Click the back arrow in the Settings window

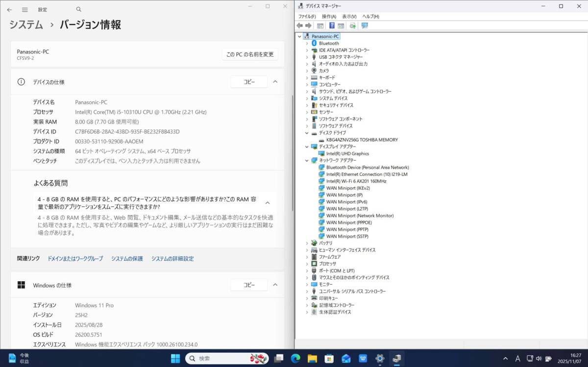(8, 9)
